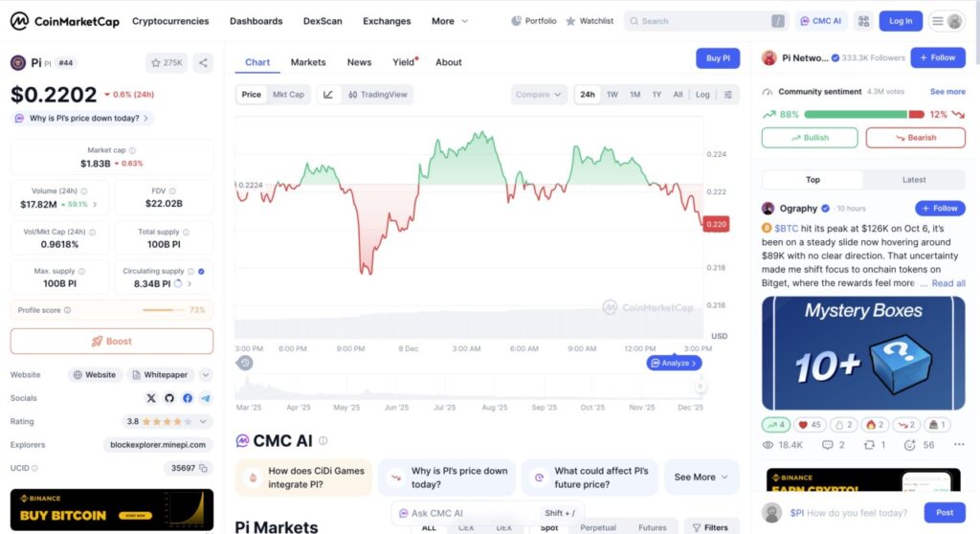Expand the Rating 3.8 details chevron
The image size is (980, 534).
point(204,421)
